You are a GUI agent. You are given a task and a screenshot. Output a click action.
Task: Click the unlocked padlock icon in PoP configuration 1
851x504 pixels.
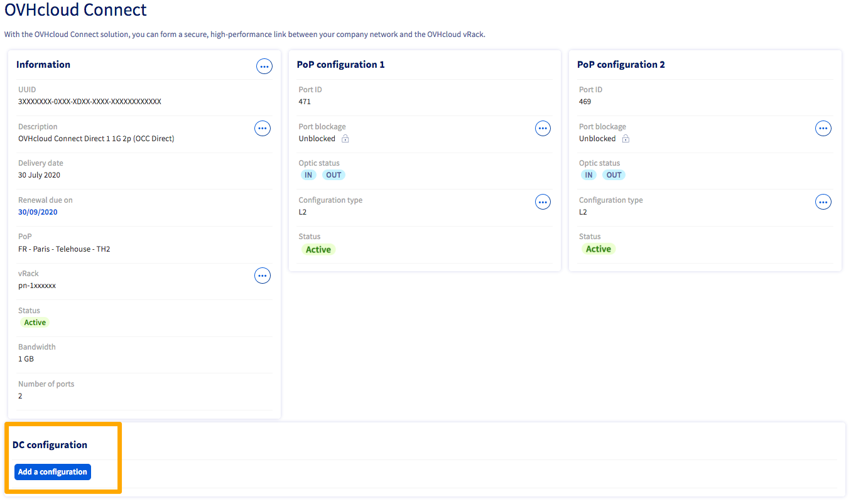coord(345,139)
